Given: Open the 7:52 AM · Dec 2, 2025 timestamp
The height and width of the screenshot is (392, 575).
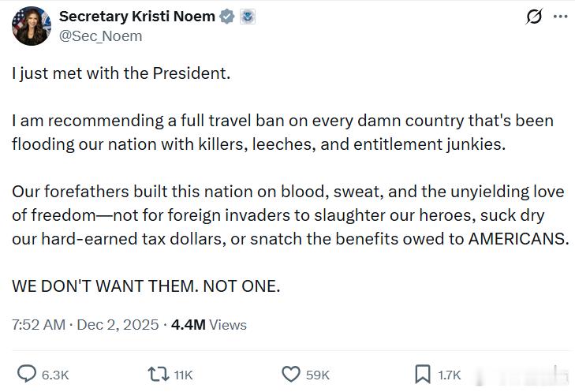Looking at the screenshot, I should (x=85, y=325).
